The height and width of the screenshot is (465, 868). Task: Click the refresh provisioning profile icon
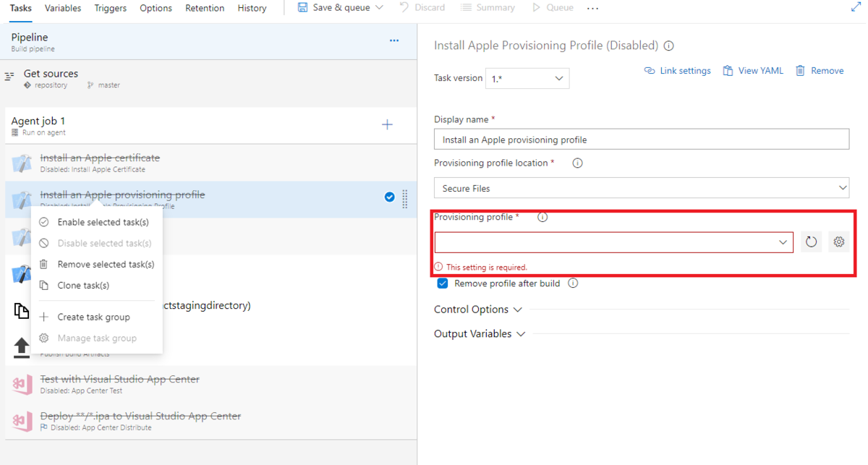(x=811, y=242)
